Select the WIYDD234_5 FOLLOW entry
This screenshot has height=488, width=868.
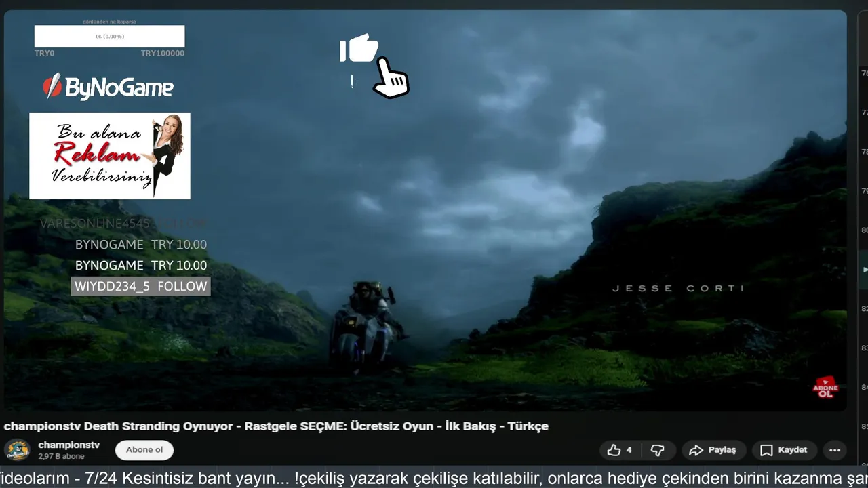pyautogui.click(x=140, y=286)
